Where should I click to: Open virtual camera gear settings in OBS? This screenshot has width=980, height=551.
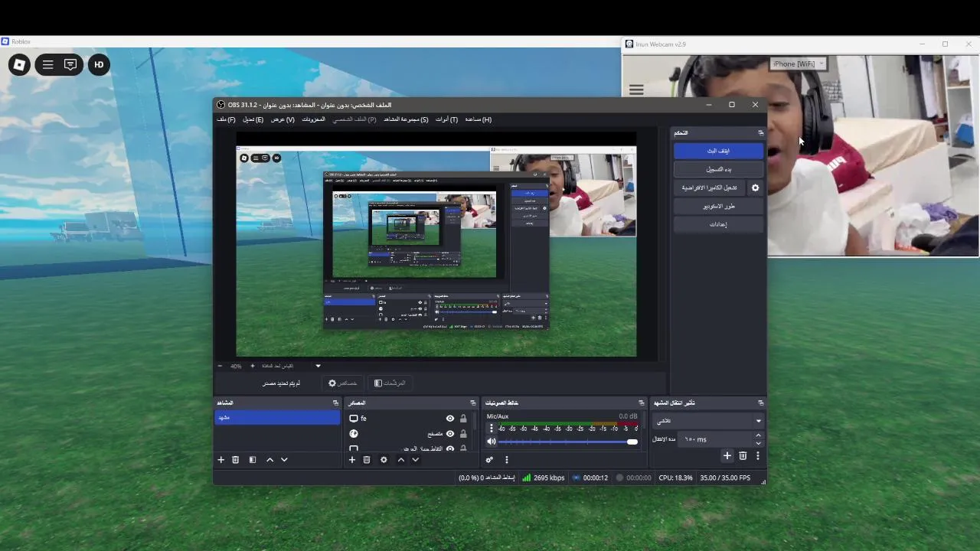pyautogui.click(x=755, y=187)
